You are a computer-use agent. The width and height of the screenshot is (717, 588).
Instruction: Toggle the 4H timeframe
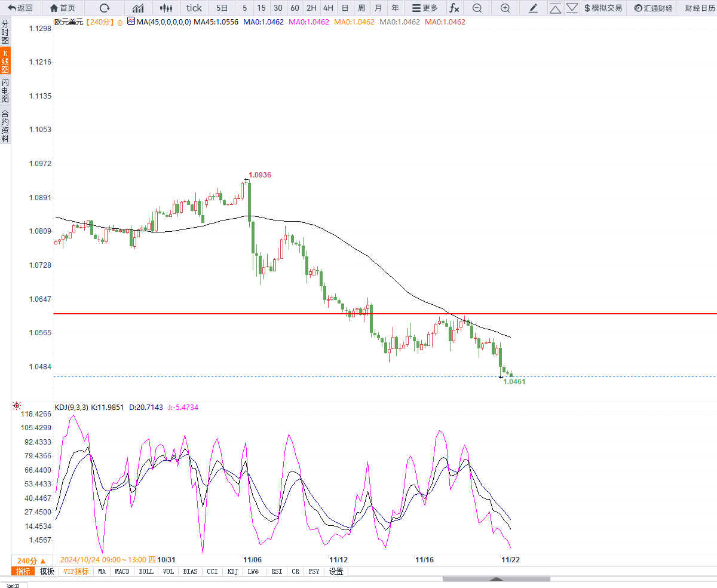pos(328,8)
